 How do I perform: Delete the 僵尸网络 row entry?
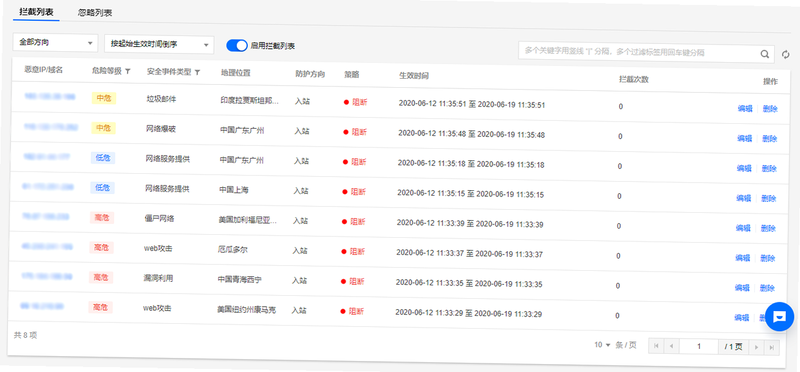point(768,229)
